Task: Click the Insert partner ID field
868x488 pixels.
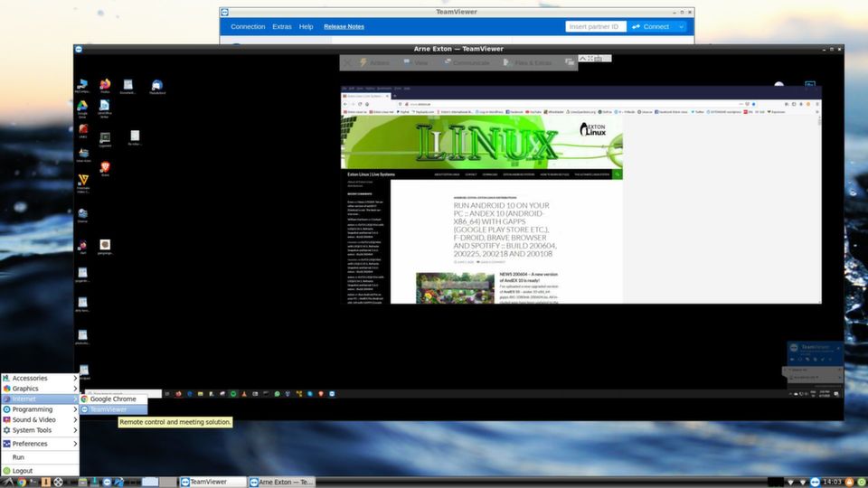Action: (596, 27)
